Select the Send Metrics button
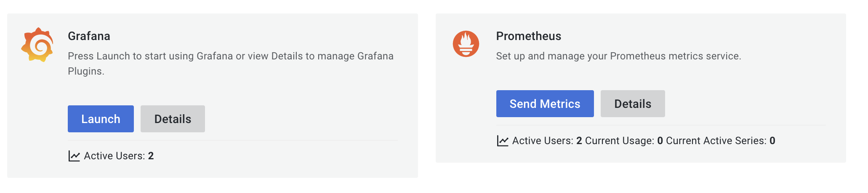This screenshot has width=868, height=193. tap(545, 104)
